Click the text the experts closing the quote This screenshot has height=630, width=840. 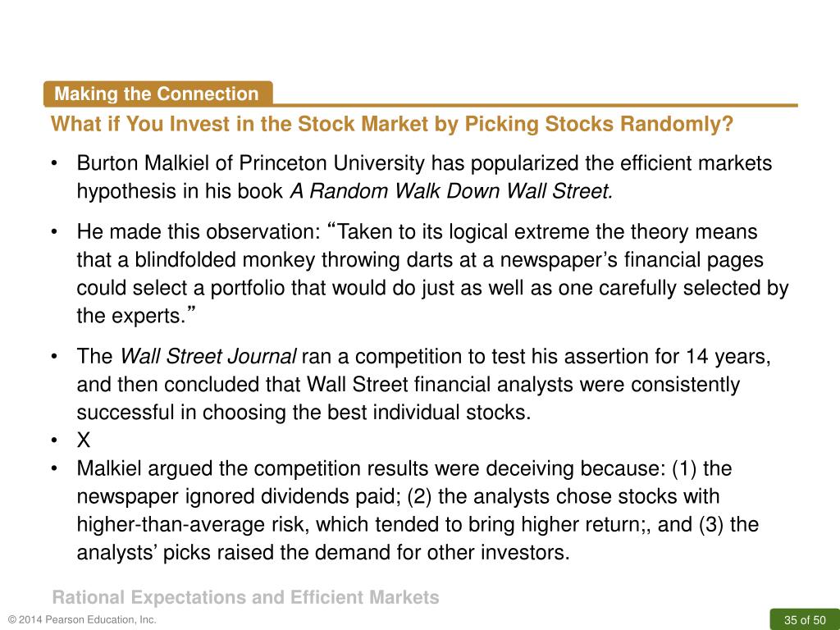coord(137,316)
